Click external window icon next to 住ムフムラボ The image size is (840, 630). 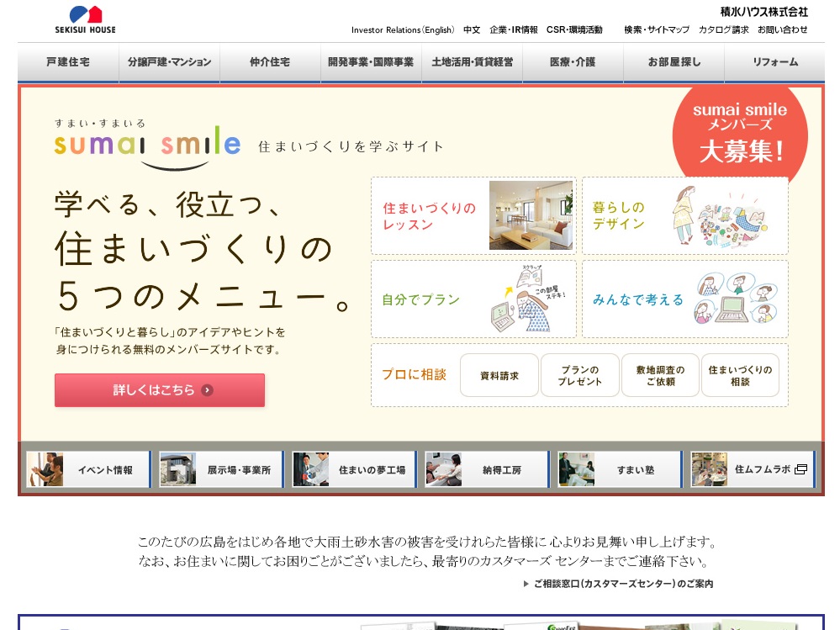pyautogui.click(x=800, y=469)
